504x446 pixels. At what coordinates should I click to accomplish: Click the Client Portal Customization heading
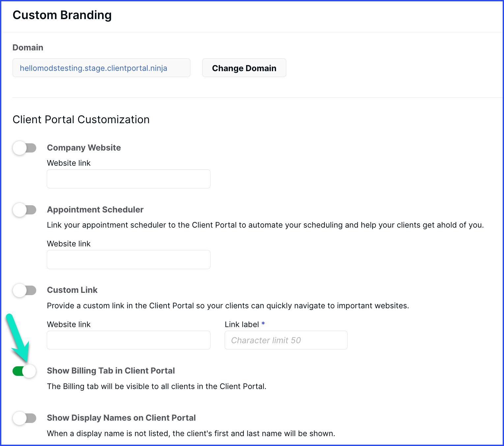point(81,120)
